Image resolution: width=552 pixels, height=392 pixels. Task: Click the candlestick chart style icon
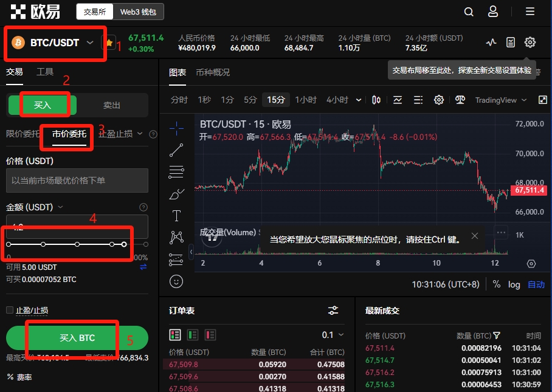pyautogui.click(x=376, y=100)
